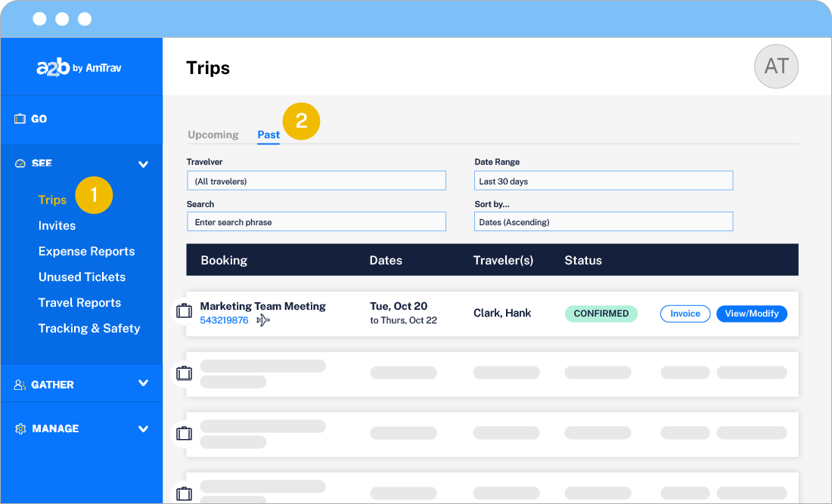832x504 pixels.
Task: Select the Past tab
Action: click(269, 135)
